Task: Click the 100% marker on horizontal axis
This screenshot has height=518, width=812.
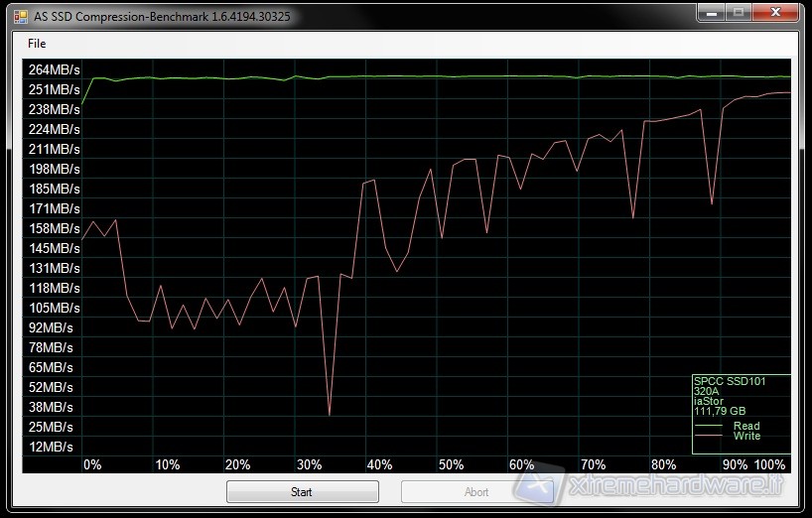Action: 770,464
